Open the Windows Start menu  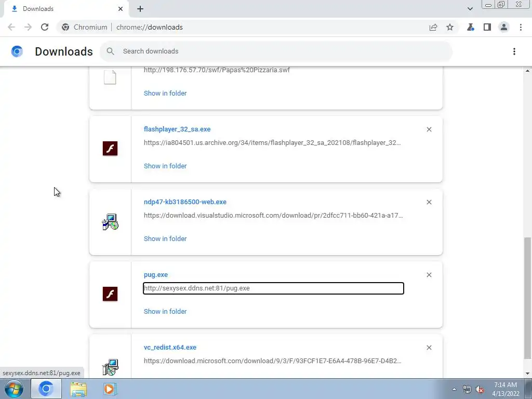click(x=14, y=389)
